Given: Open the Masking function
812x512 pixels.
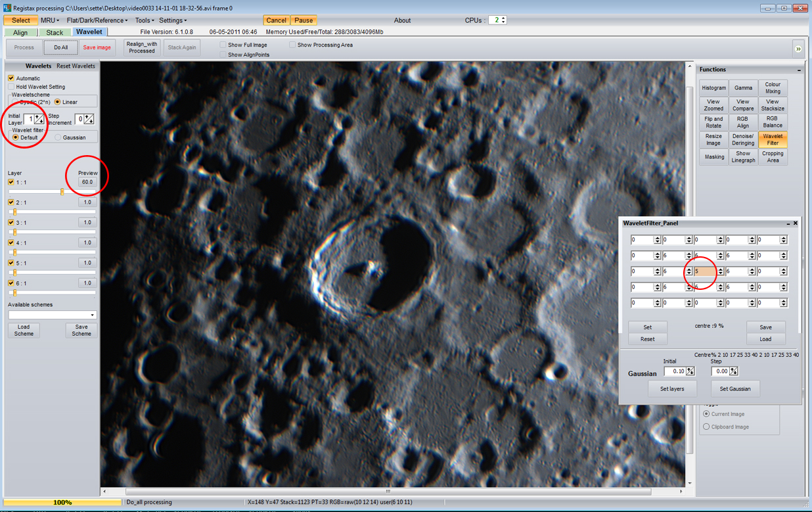Looking at the screenshot, I should [x=713, y=156].
